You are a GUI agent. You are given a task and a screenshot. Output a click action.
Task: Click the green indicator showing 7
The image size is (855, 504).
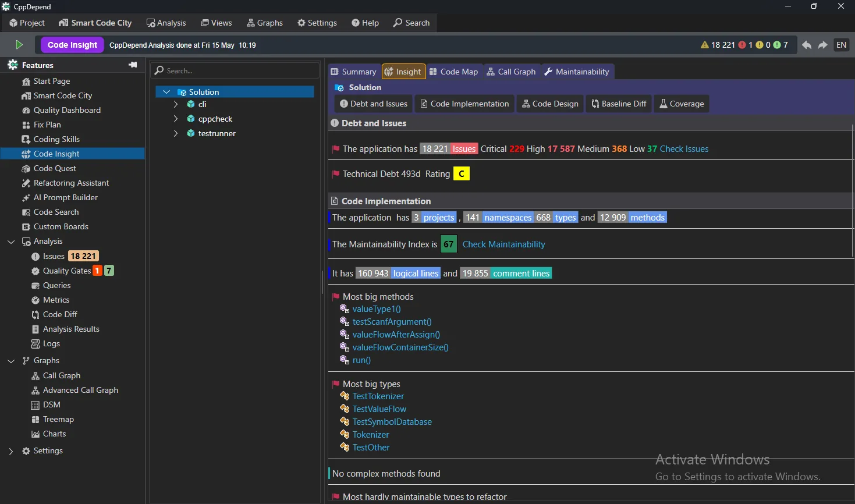point(781,45)
